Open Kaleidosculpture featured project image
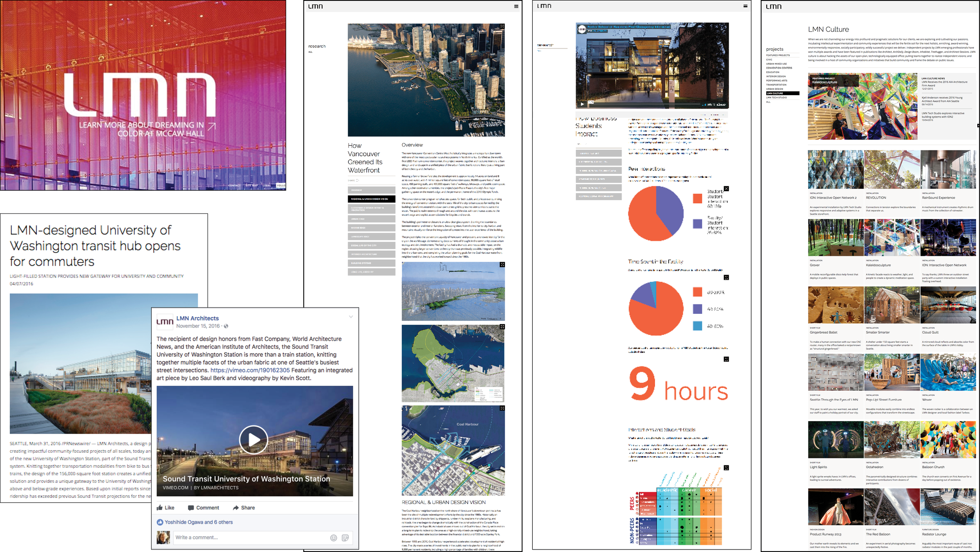The height and width of the screenshot is (552, 980). (x=862, y=106)
